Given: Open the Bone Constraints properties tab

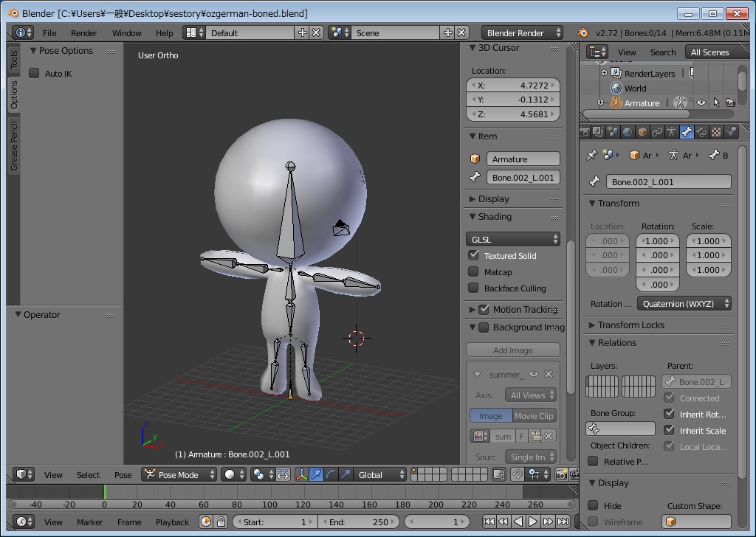Looking at the screenshot, I should [701, 131].
